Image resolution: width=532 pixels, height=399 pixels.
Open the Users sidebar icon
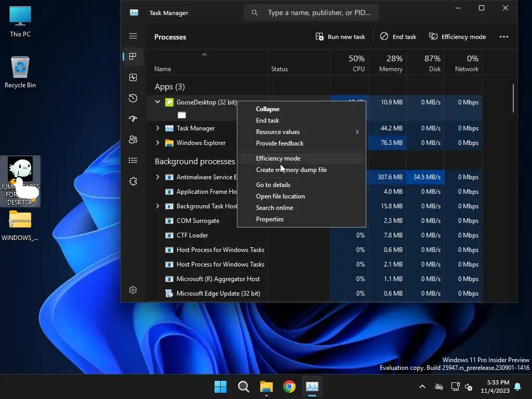(x=133, y=139)
